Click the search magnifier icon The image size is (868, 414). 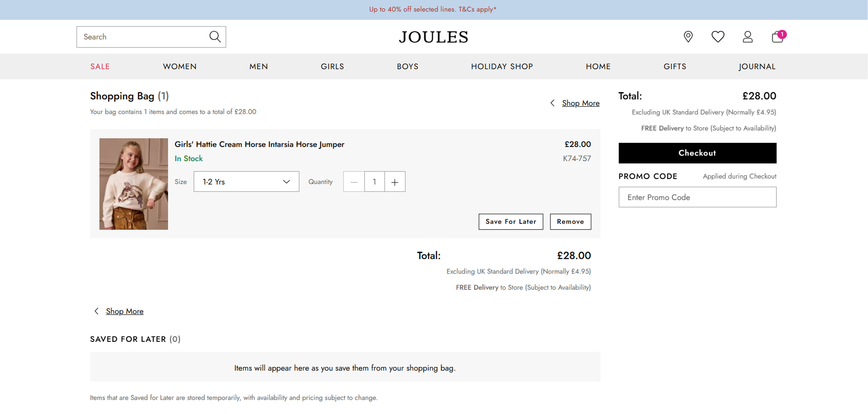pyautogui.click(x=215, y=37)
